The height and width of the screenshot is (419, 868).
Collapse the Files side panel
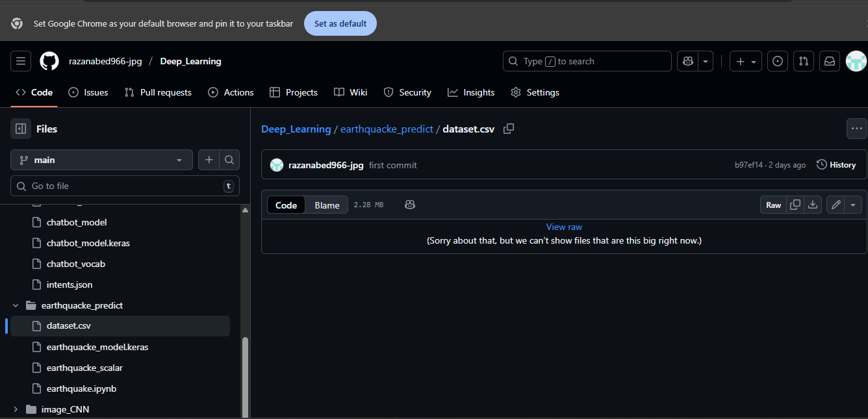click(x=21, y=129)
